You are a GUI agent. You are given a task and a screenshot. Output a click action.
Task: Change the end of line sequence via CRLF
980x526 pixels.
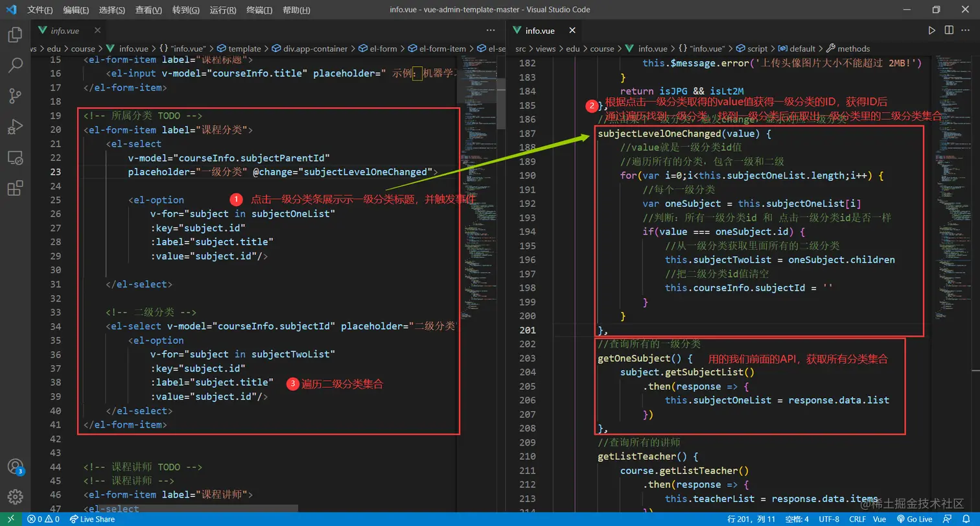click(857, 519)
